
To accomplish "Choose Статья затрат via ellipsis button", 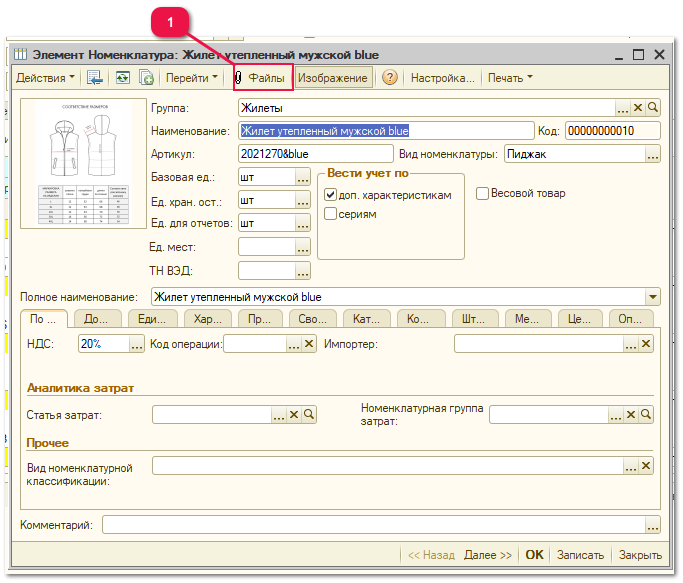I will tap(279, 414).
